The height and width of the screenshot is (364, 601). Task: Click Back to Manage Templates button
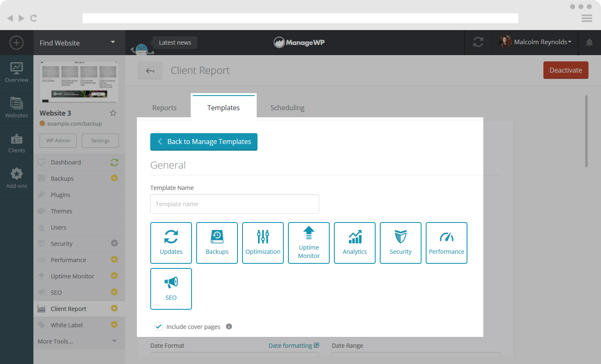204,142
